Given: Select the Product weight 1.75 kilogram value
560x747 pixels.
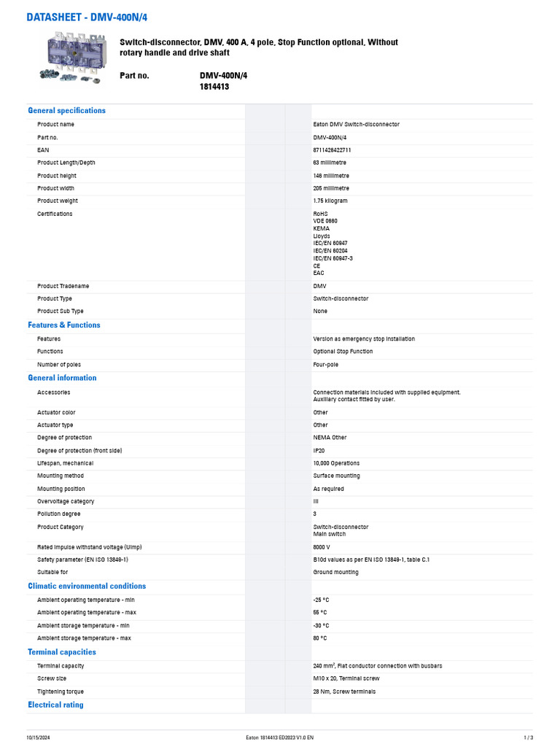Looking at the screenshot, I should [x=330, y=201].
